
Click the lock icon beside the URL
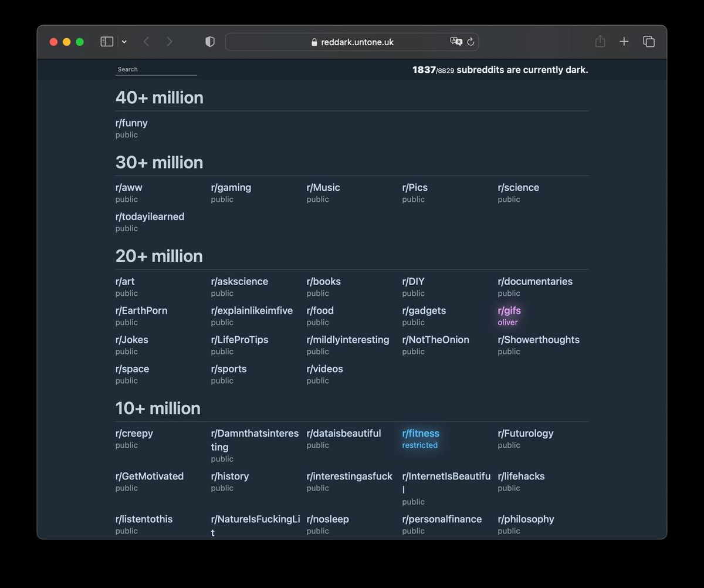point(314,42)
